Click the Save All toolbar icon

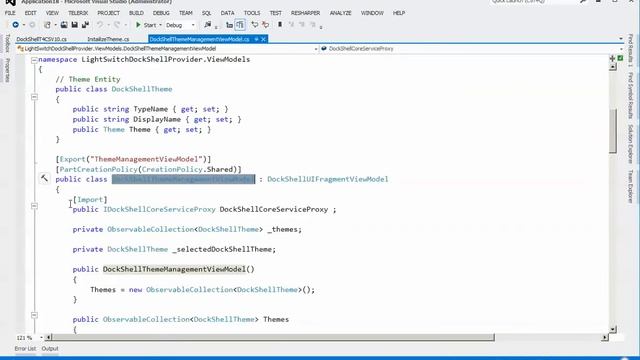pyautogui.click(x=85, y=25)
